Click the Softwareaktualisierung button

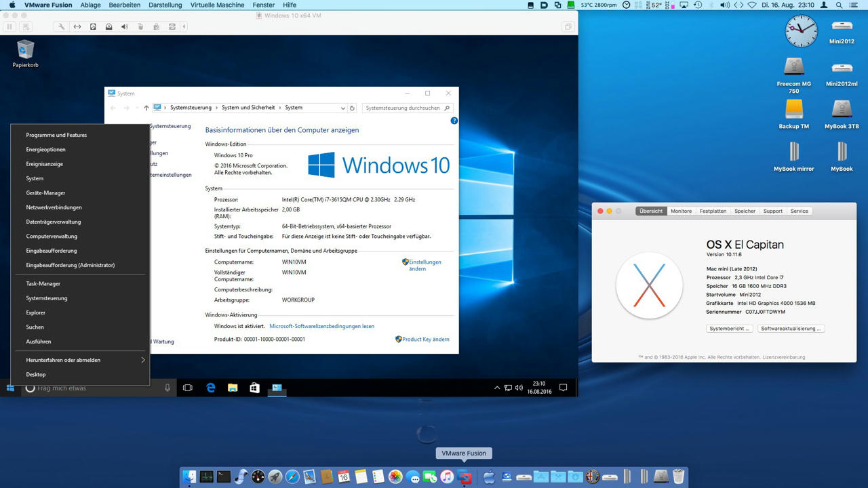coord(791,329)
